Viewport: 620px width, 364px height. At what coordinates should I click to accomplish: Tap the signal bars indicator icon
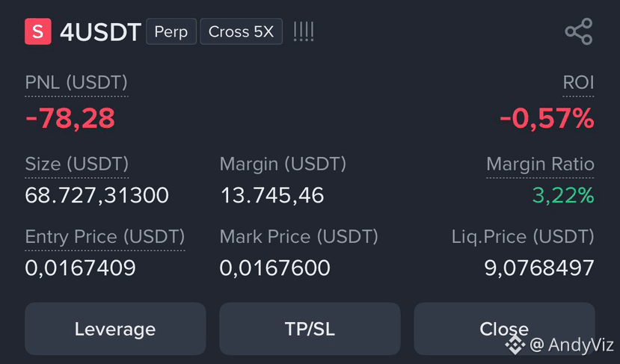coord(304,31)
